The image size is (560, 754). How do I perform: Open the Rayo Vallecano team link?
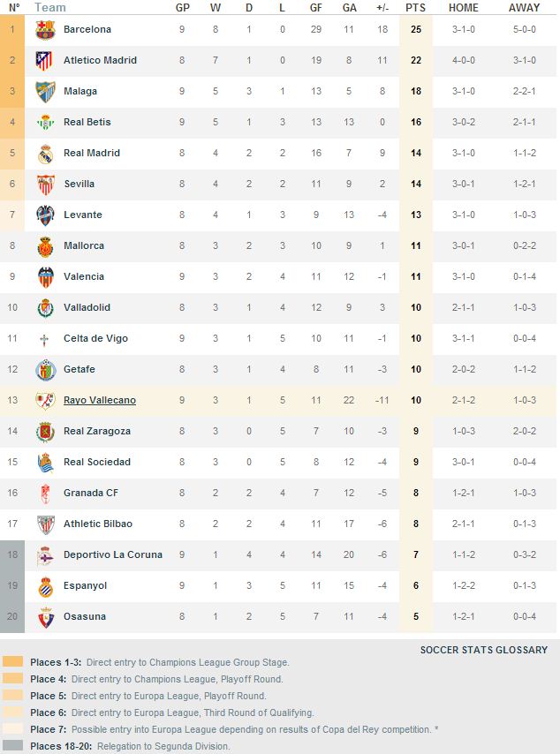coord(100,400)
